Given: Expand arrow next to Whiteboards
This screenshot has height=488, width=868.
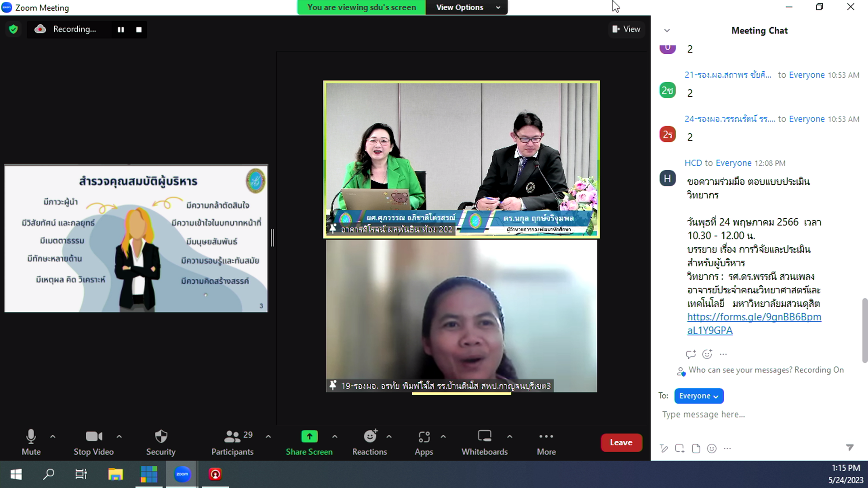Looking at the screenshot, I should (509, 436).
